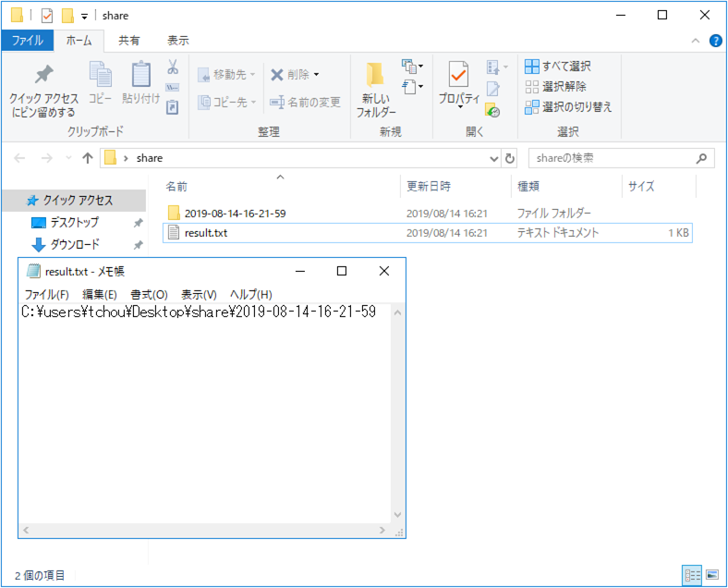Click New folder icon in Quick Access Toolbar

(67, 16)
